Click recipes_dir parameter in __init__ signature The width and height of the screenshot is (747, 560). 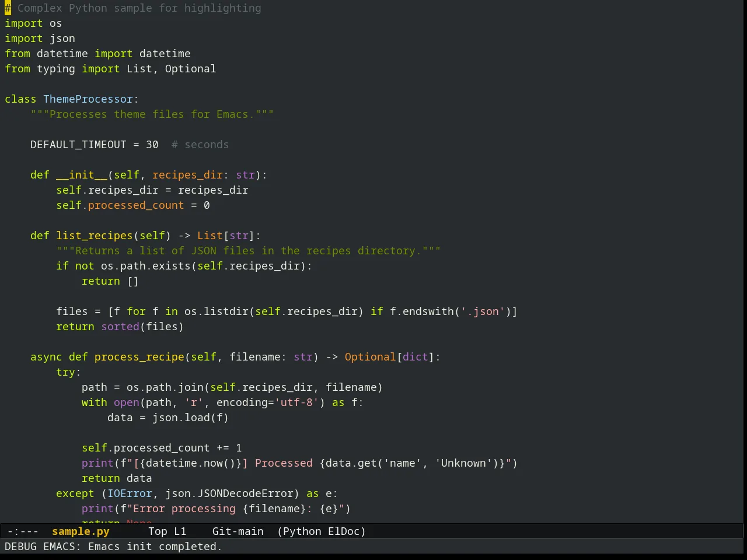coord(187,175)
